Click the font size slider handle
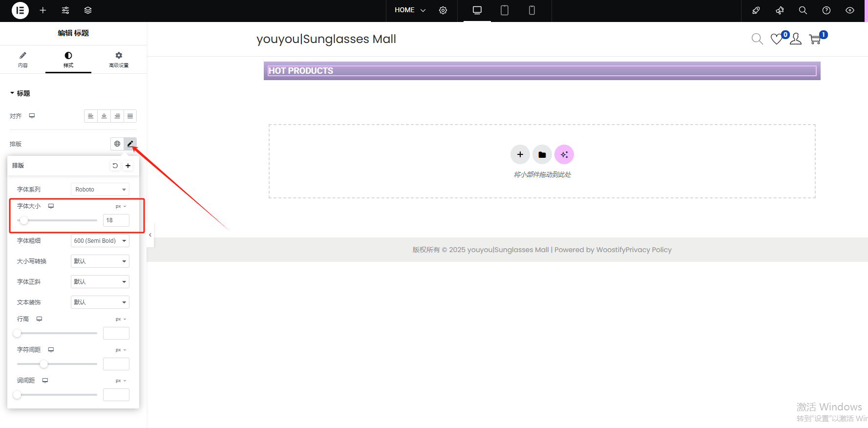The image size is (868, 428). [24, 220]
